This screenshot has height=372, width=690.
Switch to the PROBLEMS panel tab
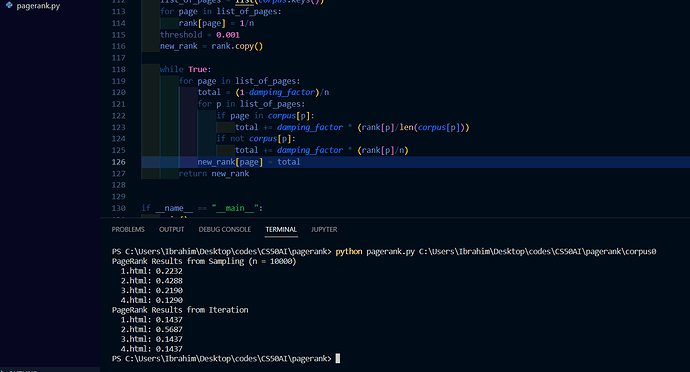(128, 229)
